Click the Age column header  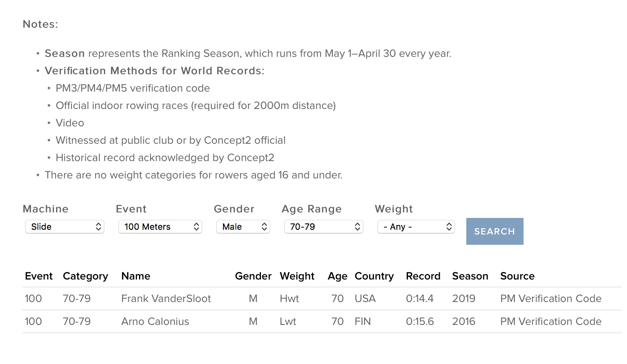[338, 276]
